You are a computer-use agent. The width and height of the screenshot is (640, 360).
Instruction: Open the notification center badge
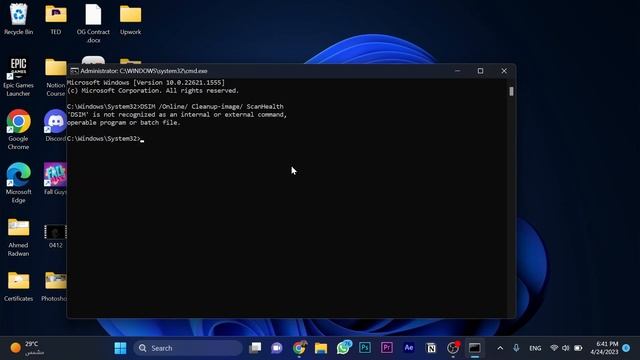(626, 348)
